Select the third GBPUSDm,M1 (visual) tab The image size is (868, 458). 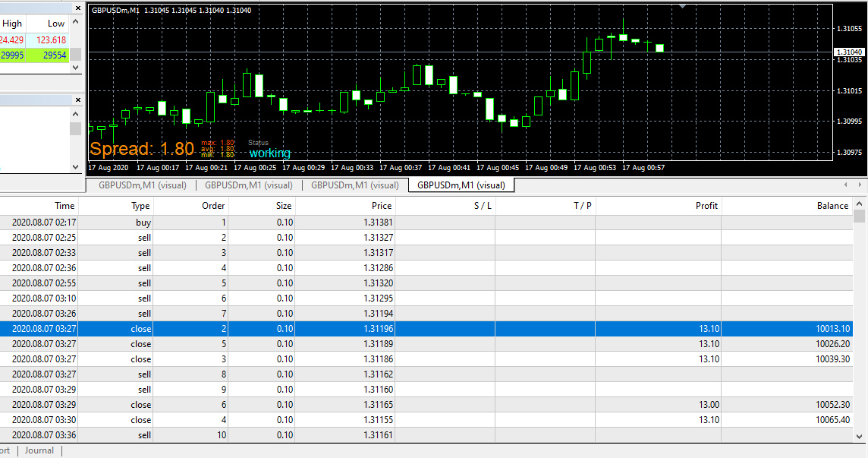tap(355, 185)
